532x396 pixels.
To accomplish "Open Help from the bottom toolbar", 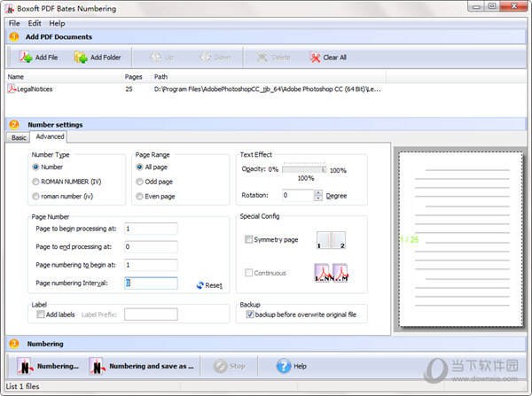I will point(292,366).
